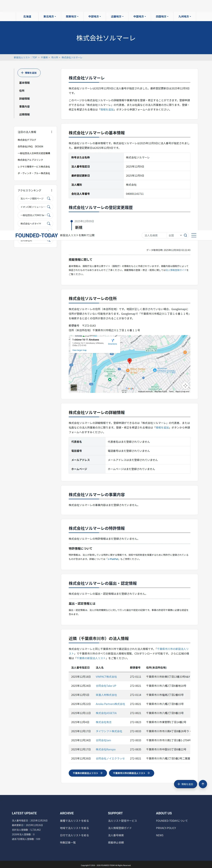The image size is (212, 868).
Task: Open the J-PlatPat link
Action: tap(113, 559)
